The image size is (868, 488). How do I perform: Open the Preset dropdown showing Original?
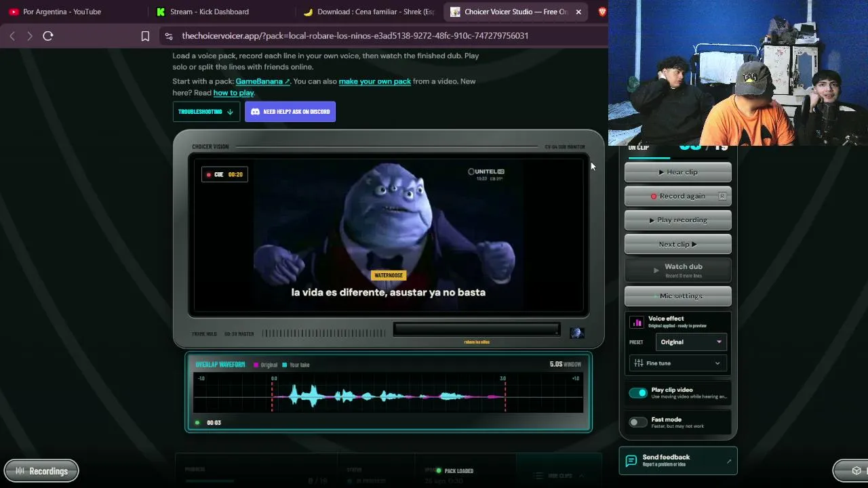(691, 342)
